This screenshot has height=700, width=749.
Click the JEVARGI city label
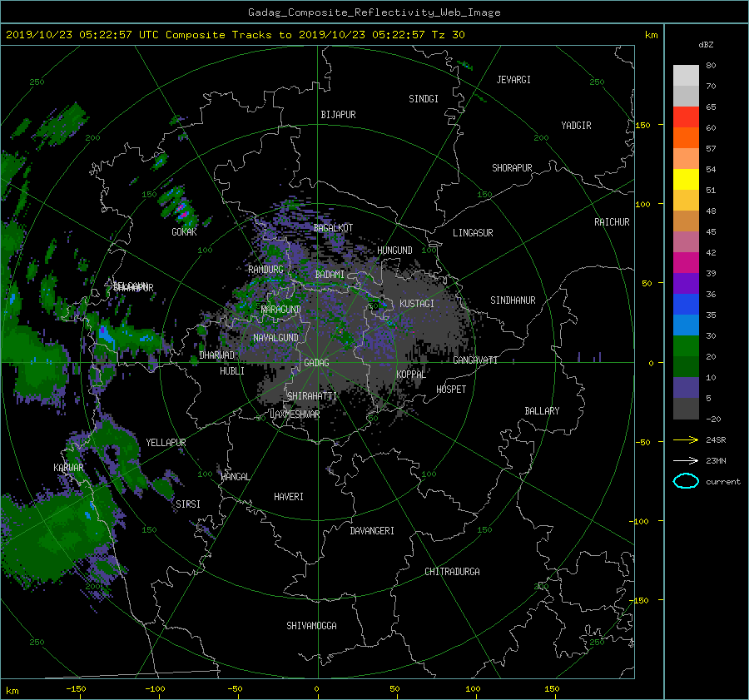coord(513,80)
